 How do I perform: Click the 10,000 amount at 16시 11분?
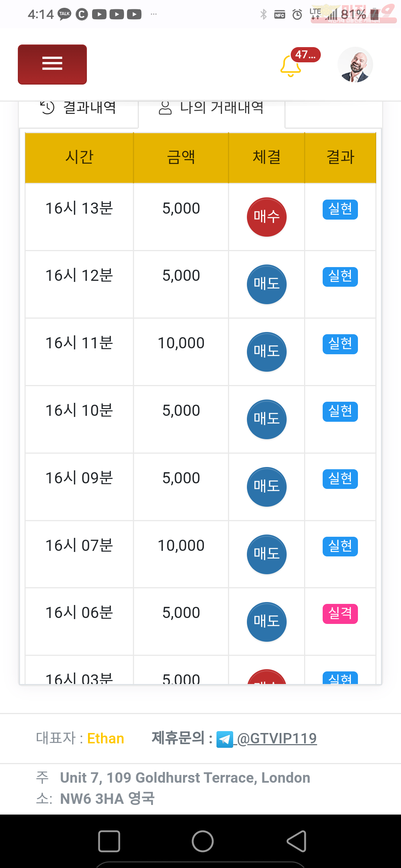point(181,343)
